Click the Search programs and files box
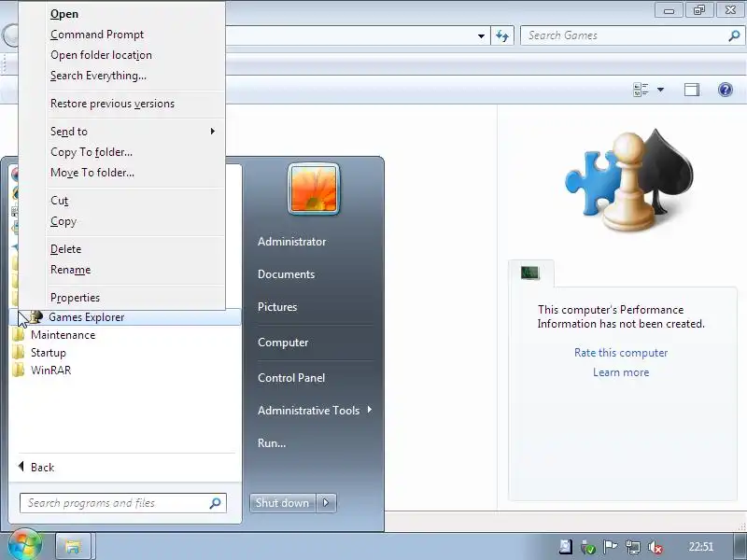 pos(123,503)
